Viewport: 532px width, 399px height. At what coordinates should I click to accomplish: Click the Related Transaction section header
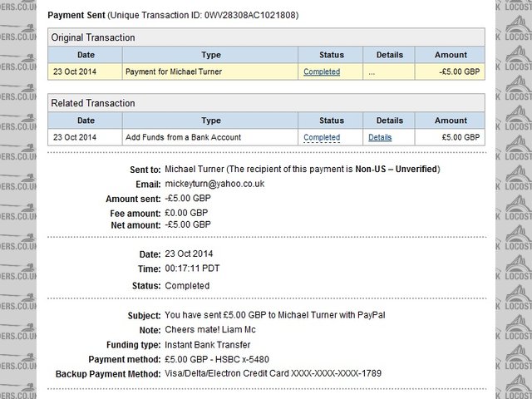click(x=91, y=103)
